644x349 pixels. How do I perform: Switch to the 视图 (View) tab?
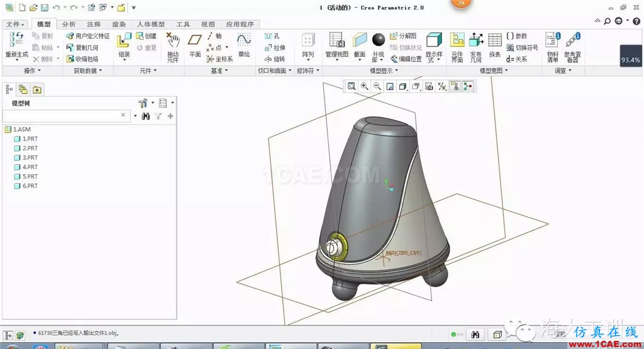tap(208, 25)
